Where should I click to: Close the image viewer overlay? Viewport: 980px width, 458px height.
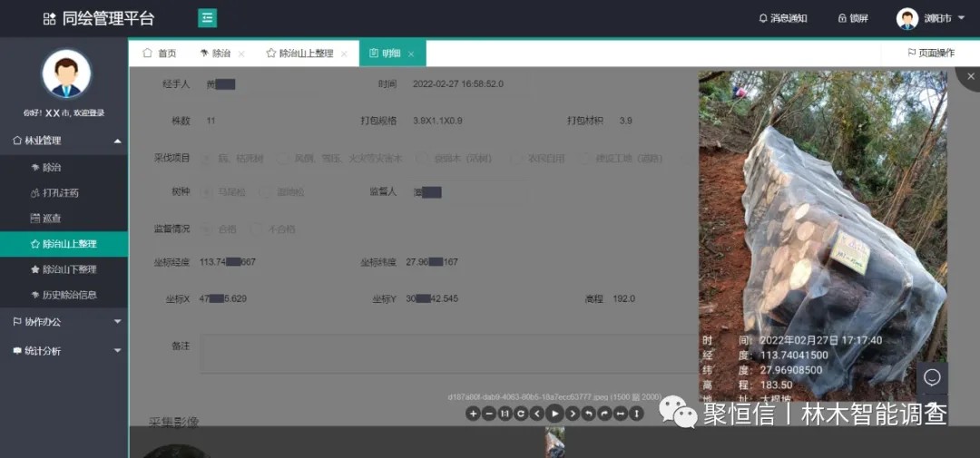tap(971, 76)
